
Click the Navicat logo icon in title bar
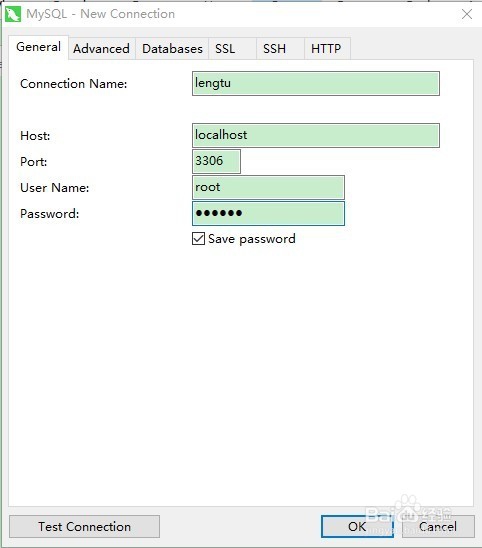pos(13,14)
